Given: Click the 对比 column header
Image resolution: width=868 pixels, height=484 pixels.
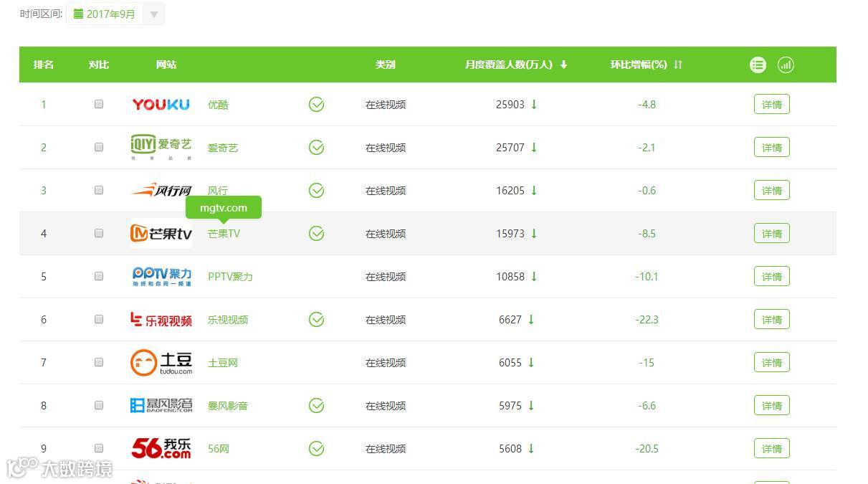Looking at the screenshot, I should click(x=99, y=65).
